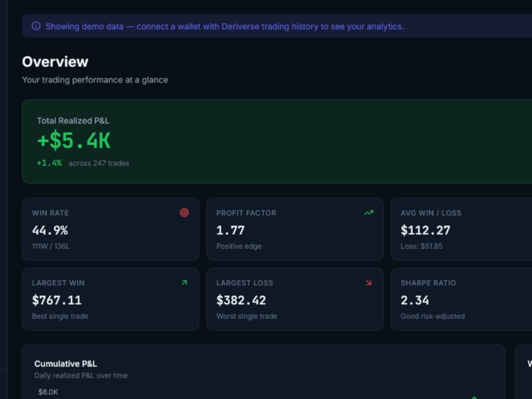Click the $767.11 largest win value
The height and width of the screenshot is (399, 532).
57,300
